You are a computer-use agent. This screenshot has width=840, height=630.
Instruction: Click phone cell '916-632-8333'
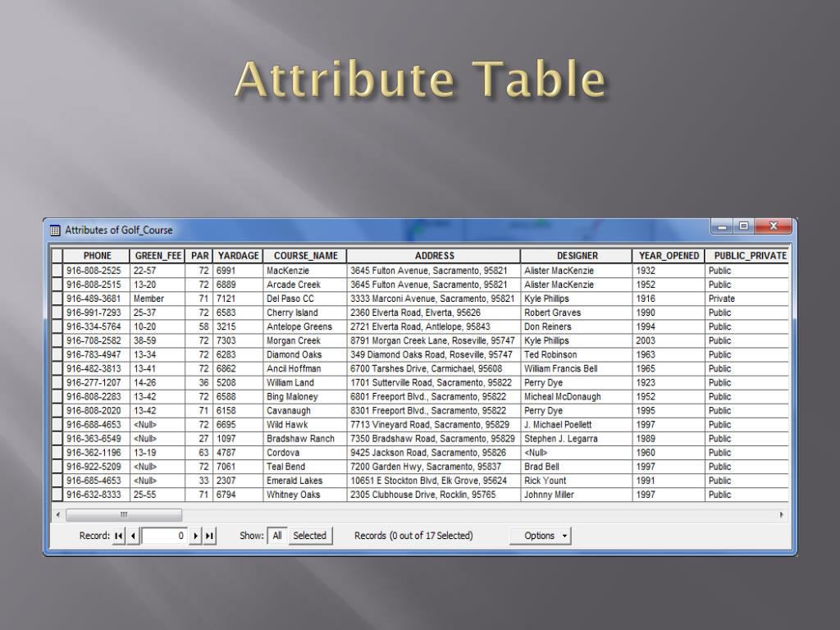[97, 495]
